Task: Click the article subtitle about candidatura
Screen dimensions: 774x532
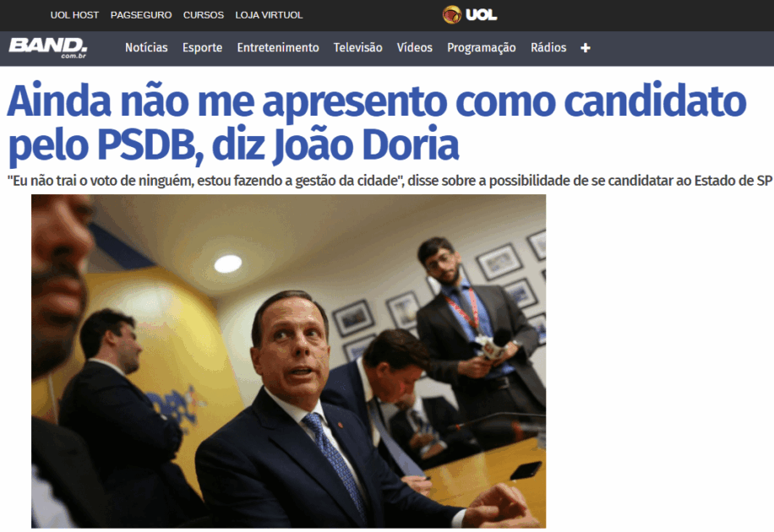Action: tap(390, 181)
